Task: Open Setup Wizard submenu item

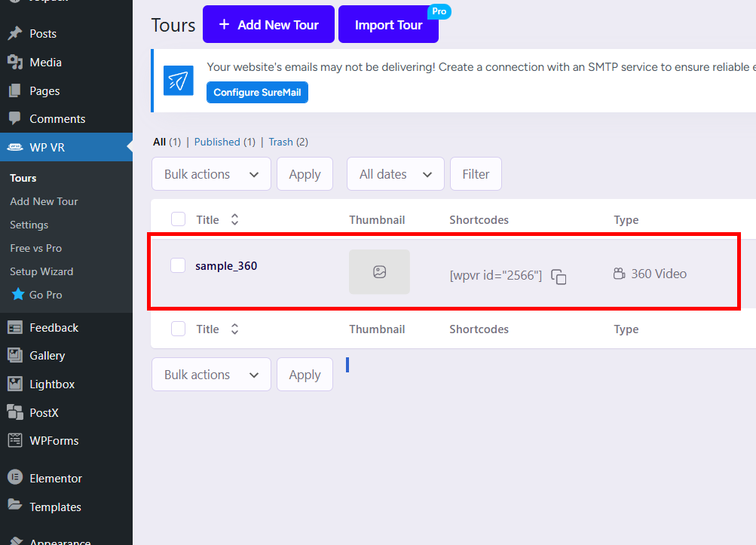Action: [x=41, y=271]
